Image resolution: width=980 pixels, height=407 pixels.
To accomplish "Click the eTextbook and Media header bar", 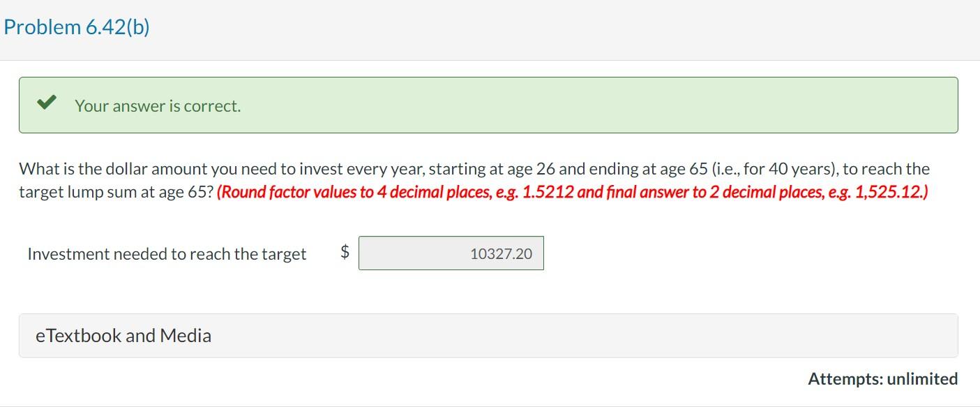I will coord(488,335).
